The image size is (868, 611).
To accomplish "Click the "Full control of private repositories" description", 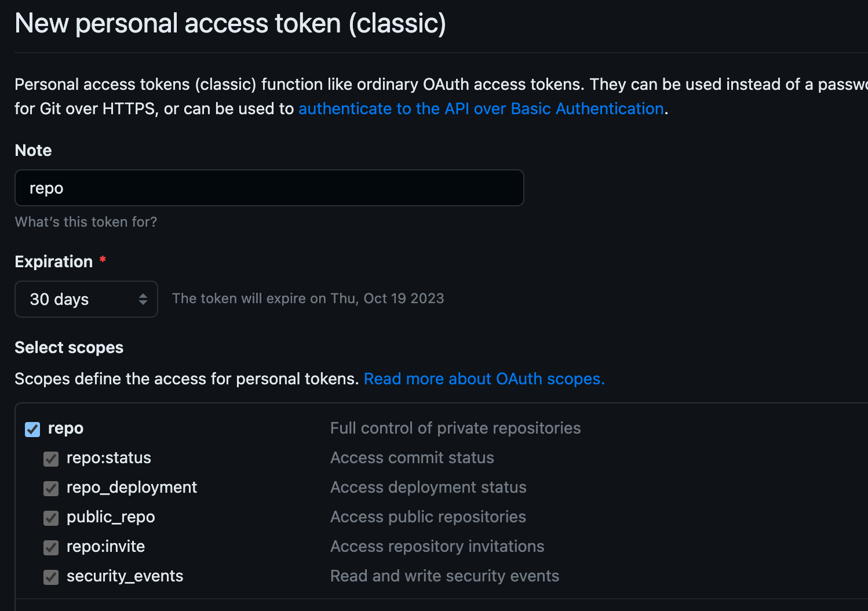I will pyautogui.click(x=455, y=428).
